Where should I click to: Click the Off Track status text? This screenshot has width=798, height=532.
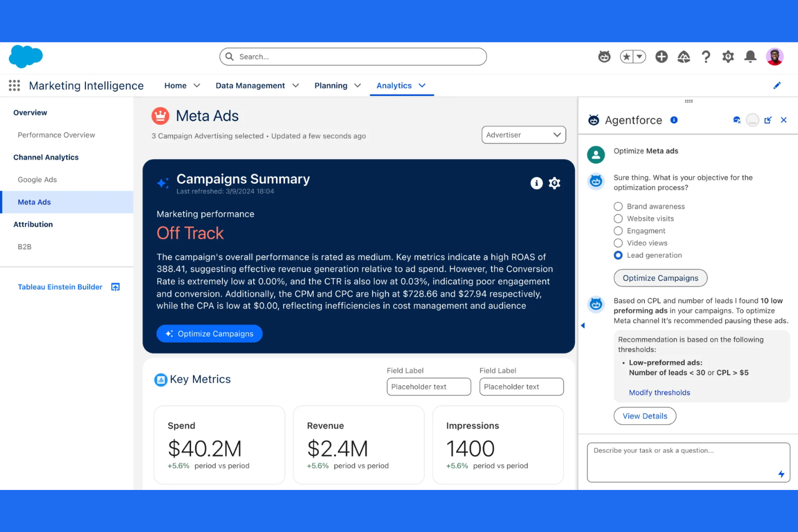tap(190, 233)
